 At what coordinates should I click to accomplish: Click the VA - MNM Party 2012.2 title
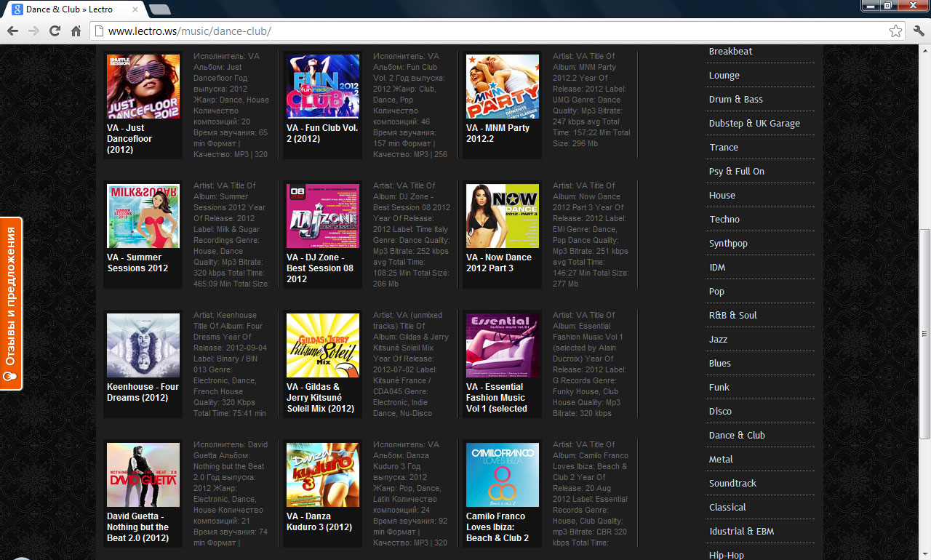(x=498, y=133)
